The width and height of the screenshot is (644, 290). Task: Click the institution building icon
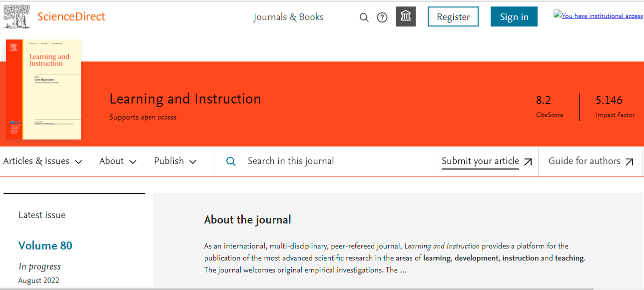tap(406, 17)
